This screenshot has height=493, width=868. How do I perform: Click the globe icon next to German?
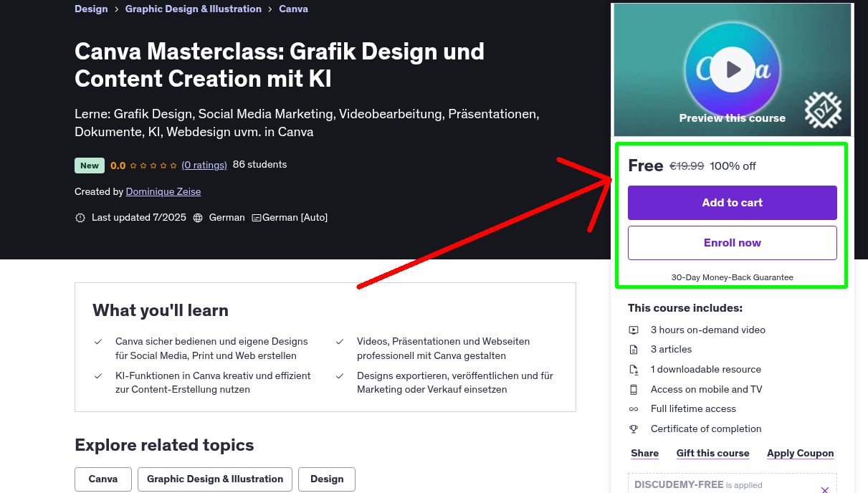(197, 217)
